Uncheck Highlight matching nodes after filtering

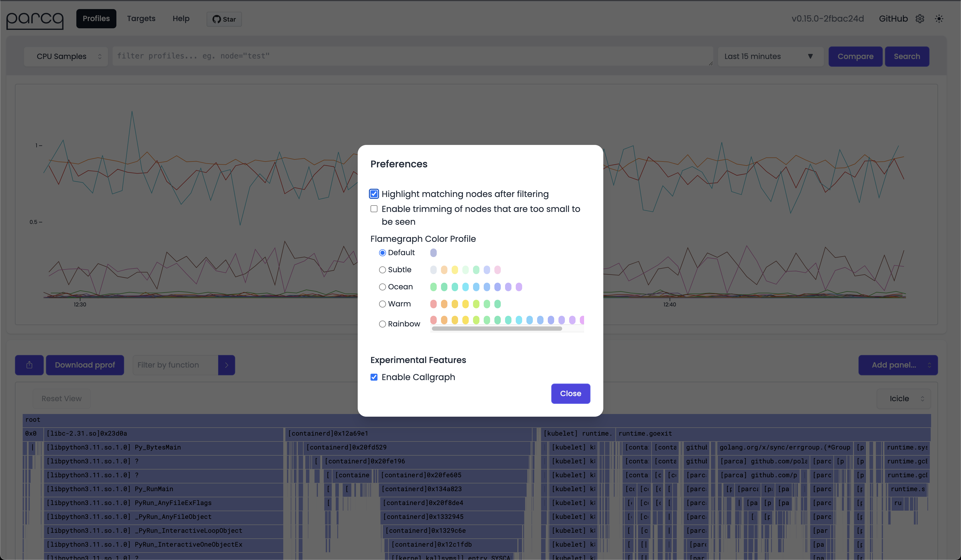click(374, 194)
